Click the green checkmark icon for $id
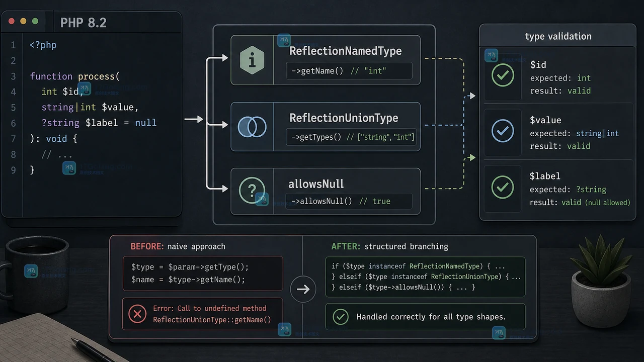Viewport: 644px width, 362px height. [502, 76]
